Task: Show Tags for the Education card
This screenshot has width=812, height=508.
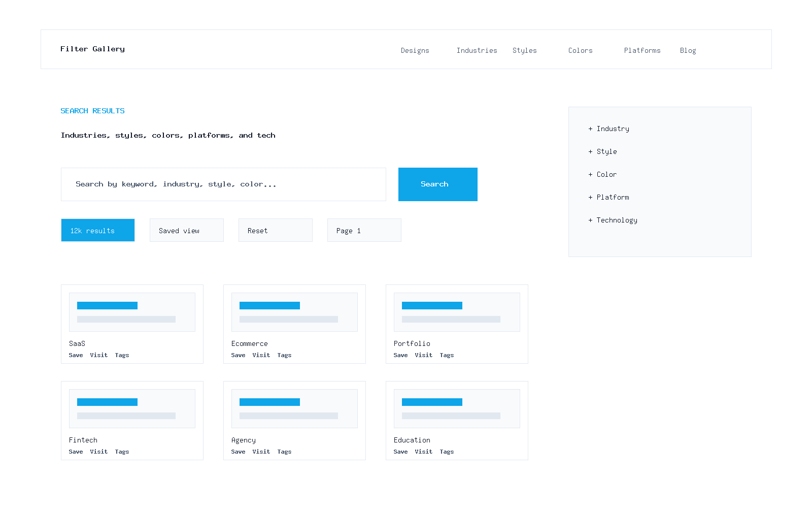Action: 447,452
